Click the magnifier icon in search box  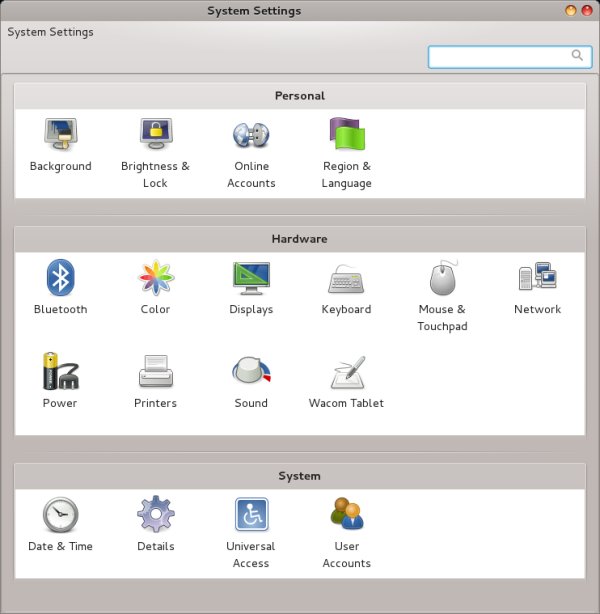tap(577, 55)
